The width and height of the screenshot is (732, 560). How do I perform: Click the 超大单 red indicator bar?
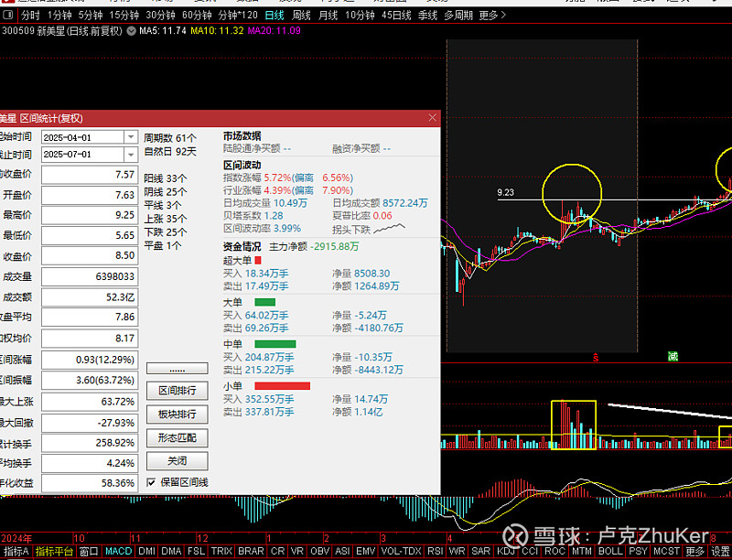pos(258,261)
